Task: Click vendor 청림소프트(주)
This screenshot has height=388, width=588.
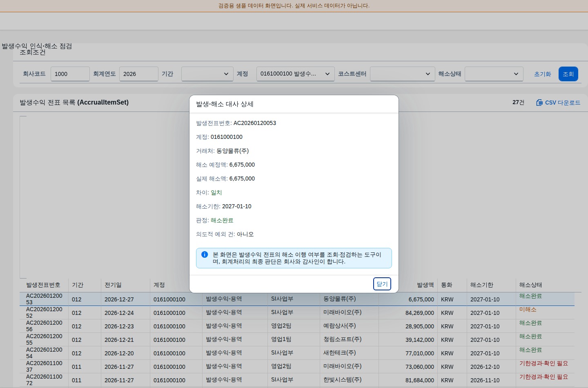Action: point(343,339)
